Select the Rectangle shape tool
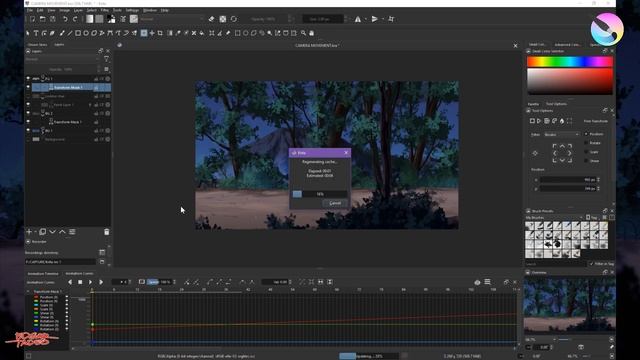This screenshot has height=360, width=640. 78,33
